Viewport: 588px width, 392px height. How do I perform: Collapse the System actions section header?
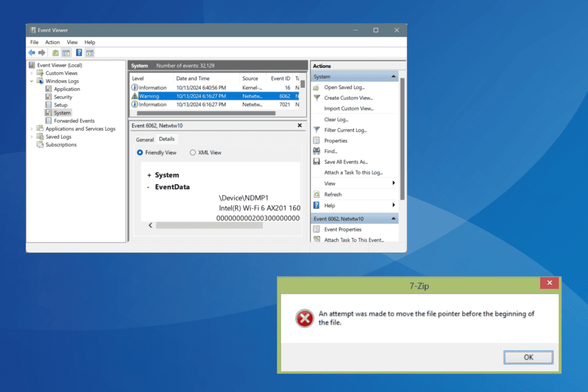coord(393,76)
